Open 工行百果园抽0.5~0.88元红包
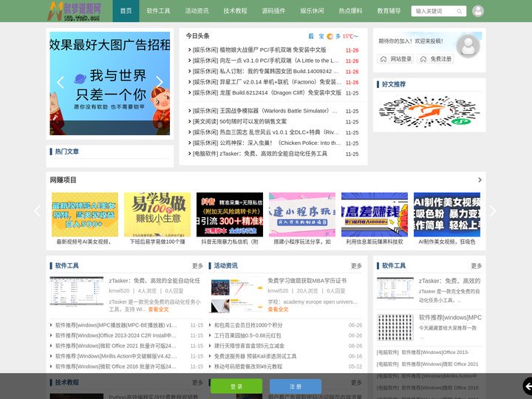This screenshot has width=532, height=399. (248, 335)
